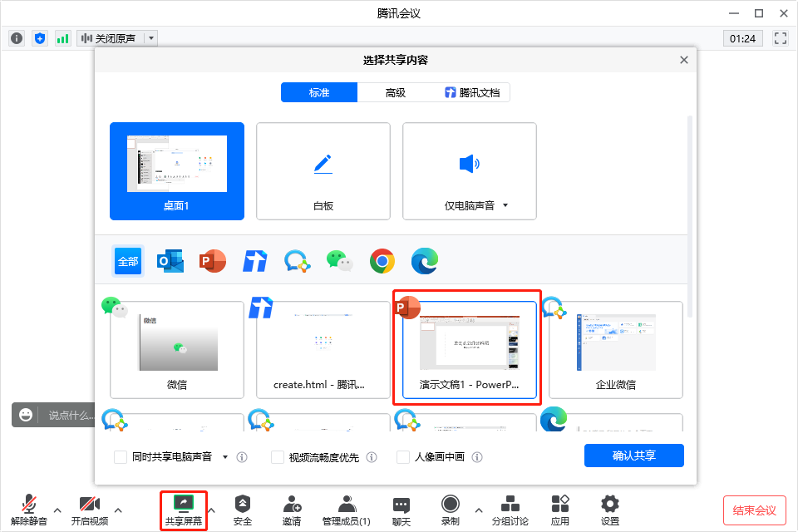Expand share options next to 共享屏幕
Screen dimensions: 798x532
pos(212,510)
